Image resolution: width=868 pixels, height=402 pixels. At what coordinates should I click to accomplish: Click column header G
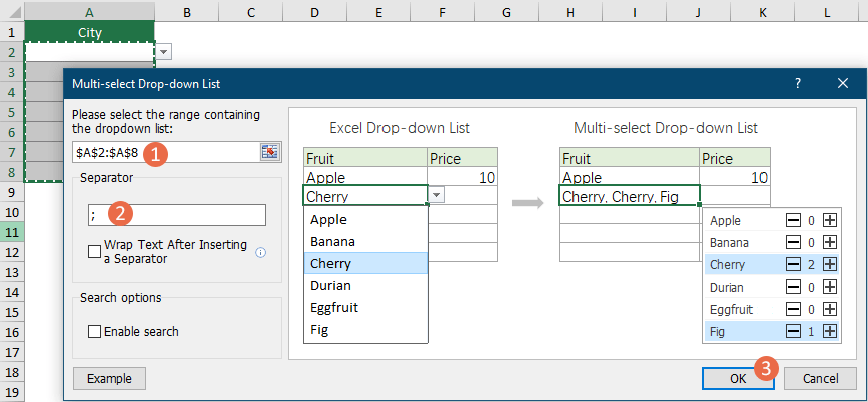[x=505, y=11]
